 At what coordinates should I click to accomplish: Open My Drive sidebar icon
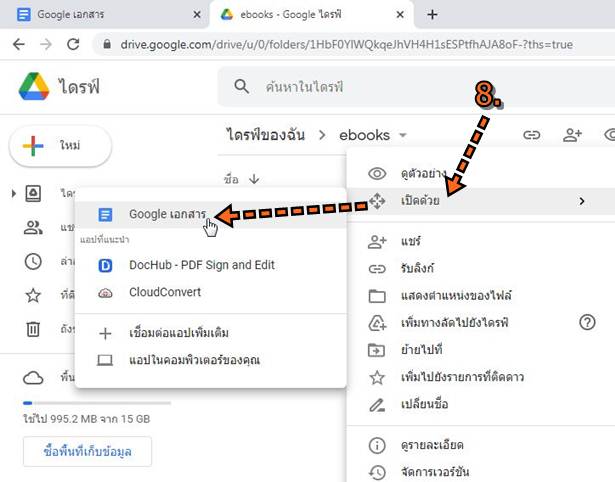click(33, 193)
